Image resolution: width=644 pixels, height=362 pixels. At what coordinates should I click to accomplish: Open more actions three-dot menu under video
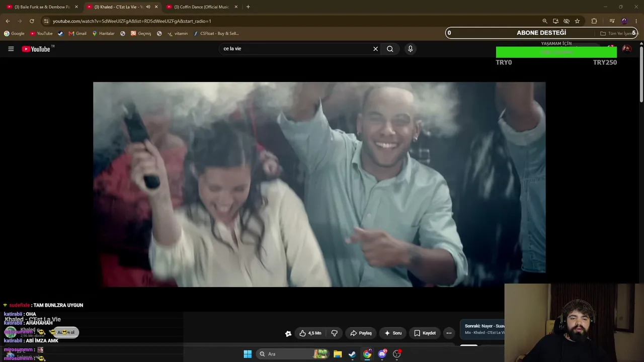click(449, 333)
